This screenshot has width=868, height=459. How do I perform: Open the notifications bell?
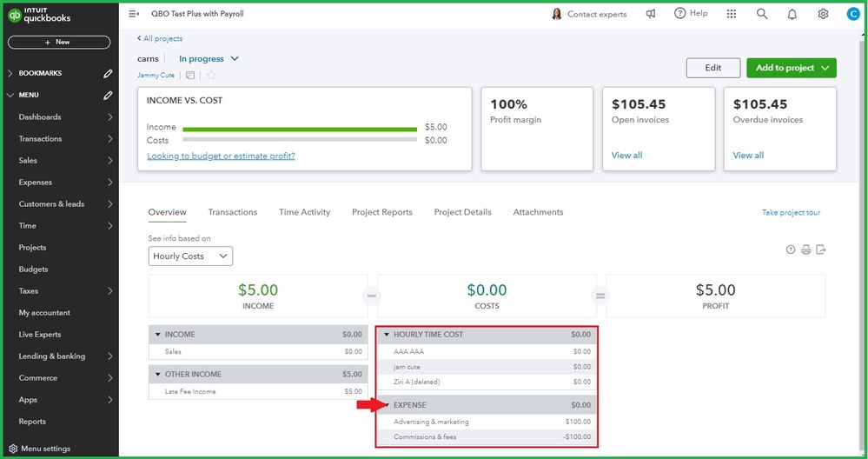point(792,15)
